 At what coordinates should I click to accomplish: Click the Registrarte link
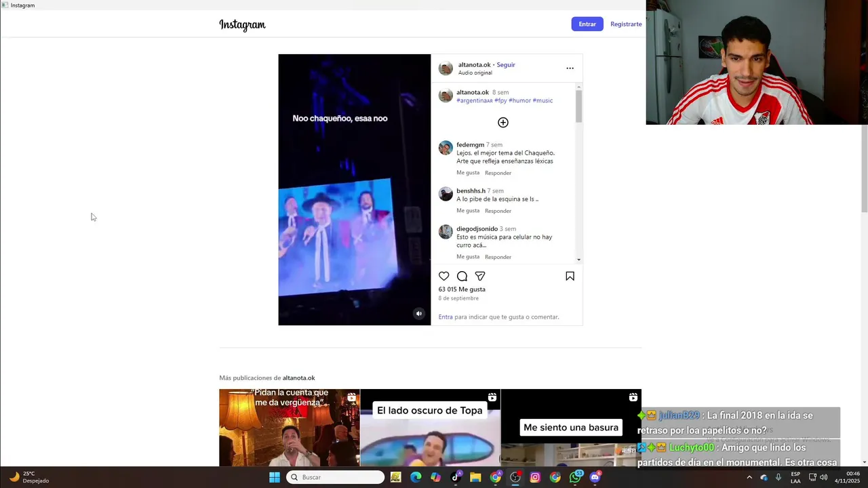(626, 24)
